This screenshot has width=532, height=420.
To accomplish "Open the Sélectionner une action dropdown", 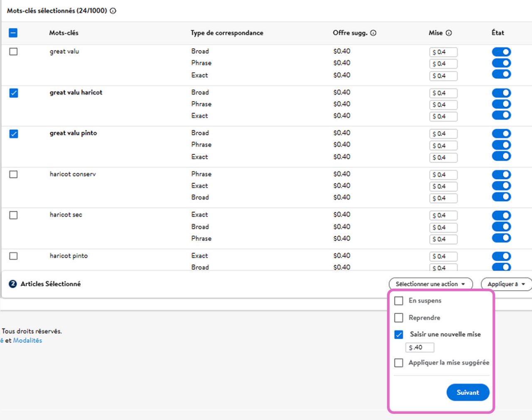I will (431, 284).
